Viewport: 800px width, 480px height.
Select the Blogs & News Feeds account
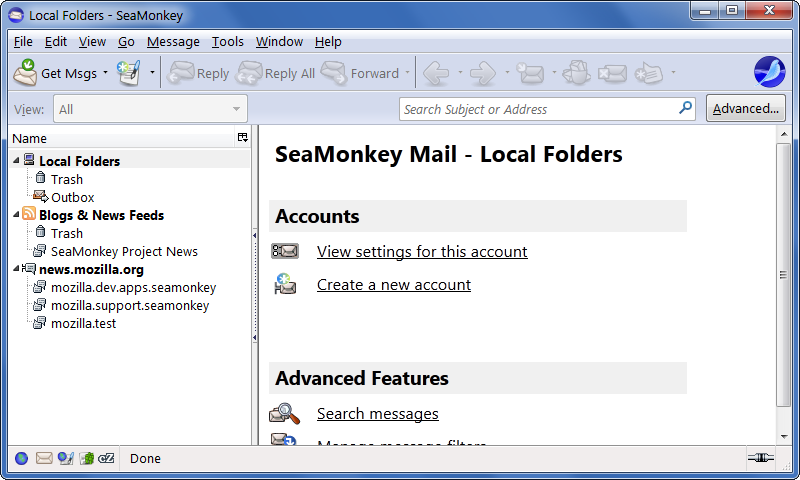(102, 215)
